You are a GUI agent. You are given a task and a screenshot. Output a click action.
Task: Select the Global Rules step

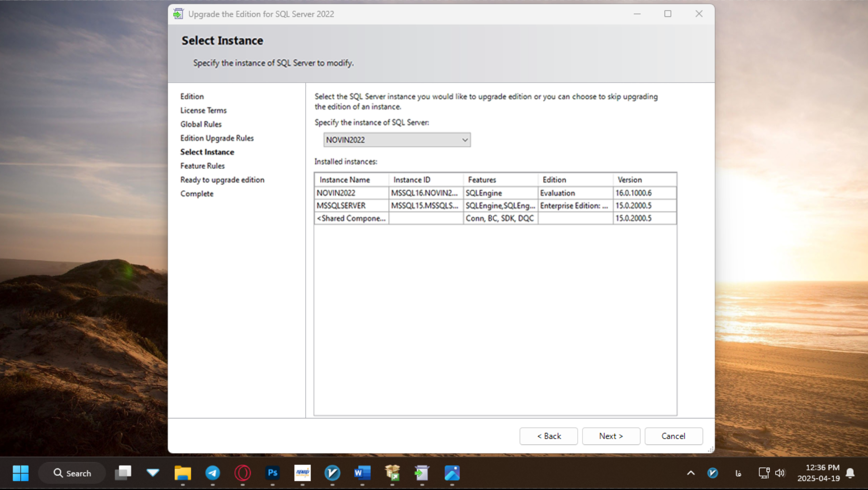(201, 124)
